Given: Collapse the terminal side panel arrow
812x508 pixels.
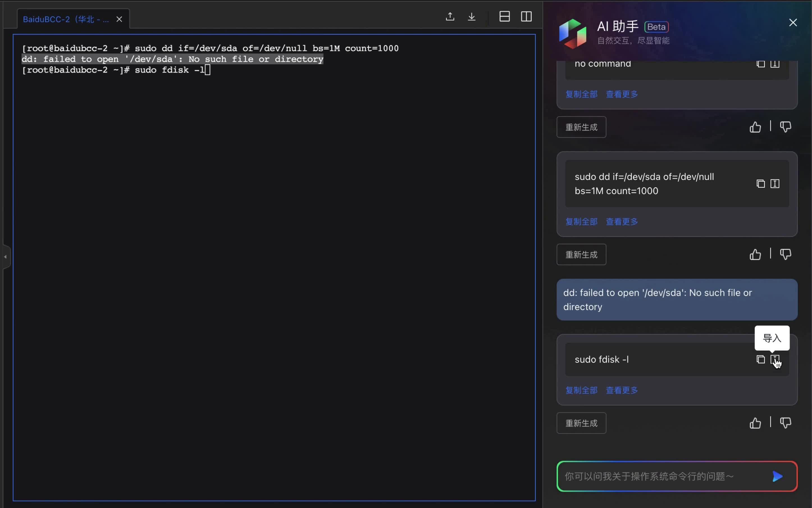Looking at the screenshot, I should tap(5, 256).
